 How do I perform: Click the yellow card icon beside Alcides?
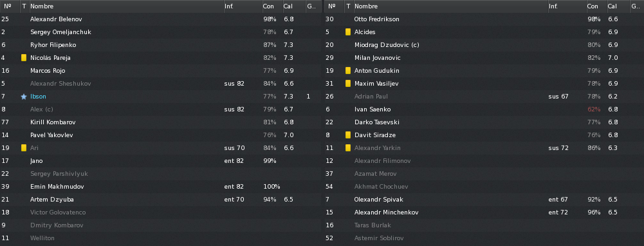pyautogui.click(x=348, y=32)
